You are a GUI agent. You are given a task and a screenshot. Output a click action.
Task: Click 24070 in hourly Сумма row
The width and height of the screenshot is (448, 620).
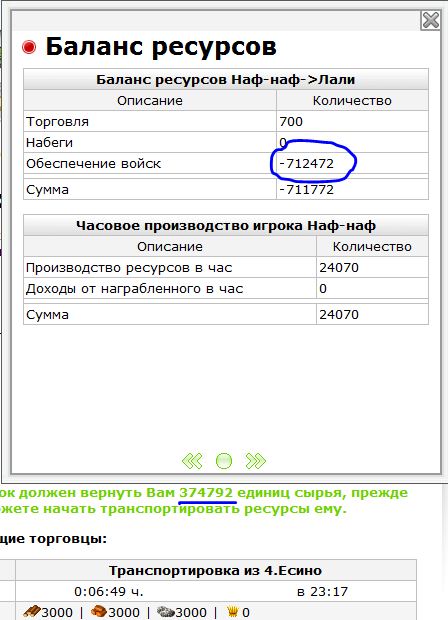(339, 315)
